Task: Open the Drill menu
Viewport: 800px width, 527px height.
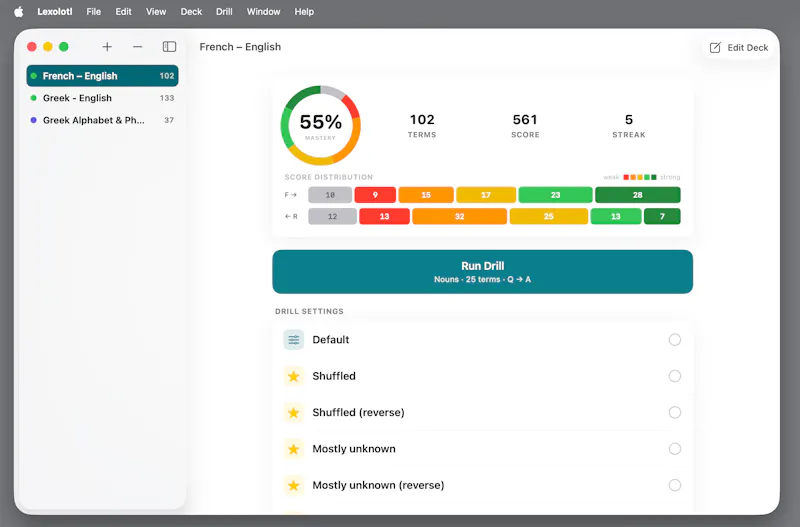Action: [224, 12]
